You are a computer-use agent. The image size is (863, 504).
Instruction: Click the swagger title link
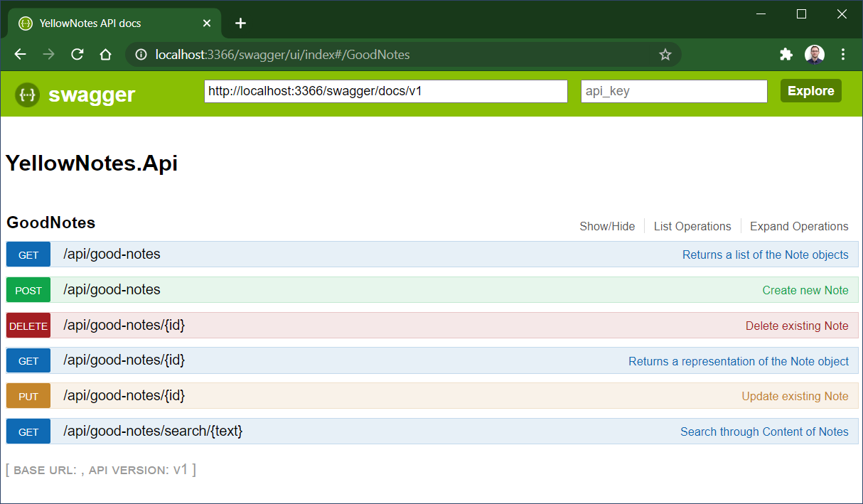92,95
